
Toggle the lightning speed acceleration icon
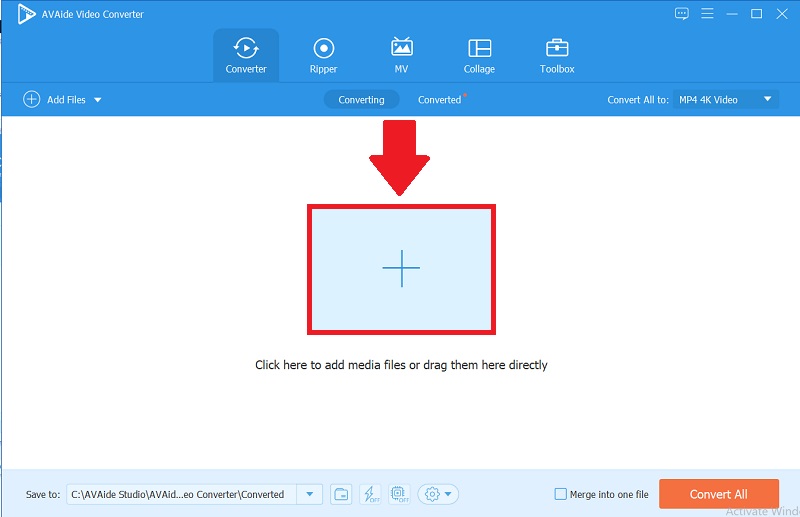point(369,494)
